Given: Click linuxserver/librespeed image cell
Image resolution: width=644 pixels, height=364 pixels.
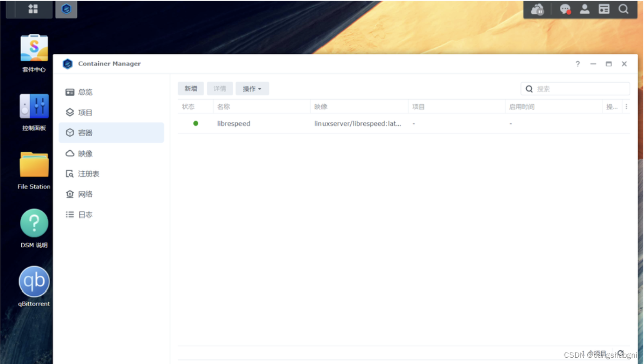Looking at the screenshot, I should pyautogui.click(x=358, y=123).
